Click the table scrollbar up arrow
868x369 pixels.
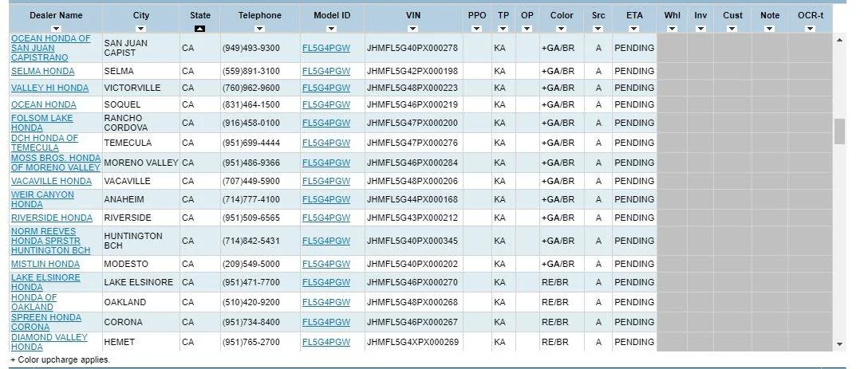[839, 41]
